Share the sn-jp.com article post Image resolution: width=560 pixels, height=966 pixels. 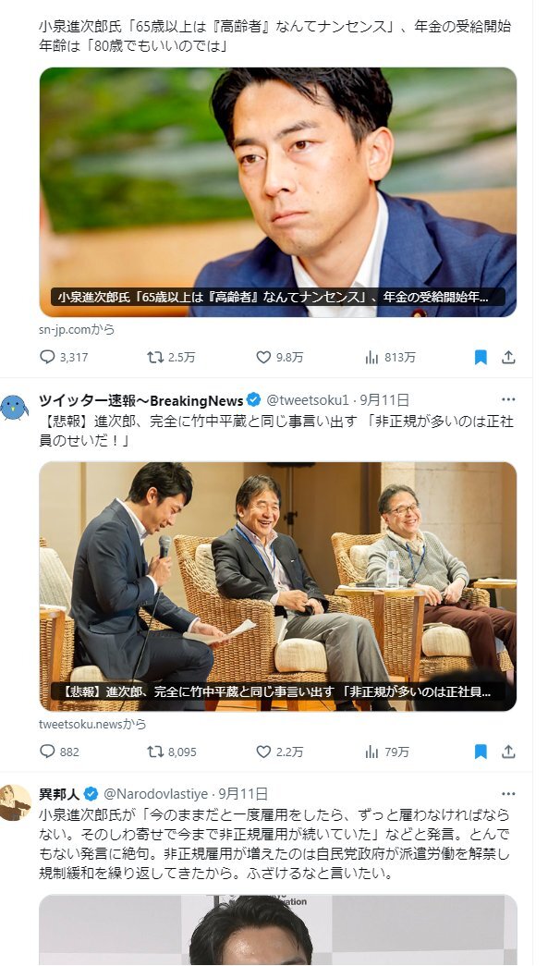508,358
